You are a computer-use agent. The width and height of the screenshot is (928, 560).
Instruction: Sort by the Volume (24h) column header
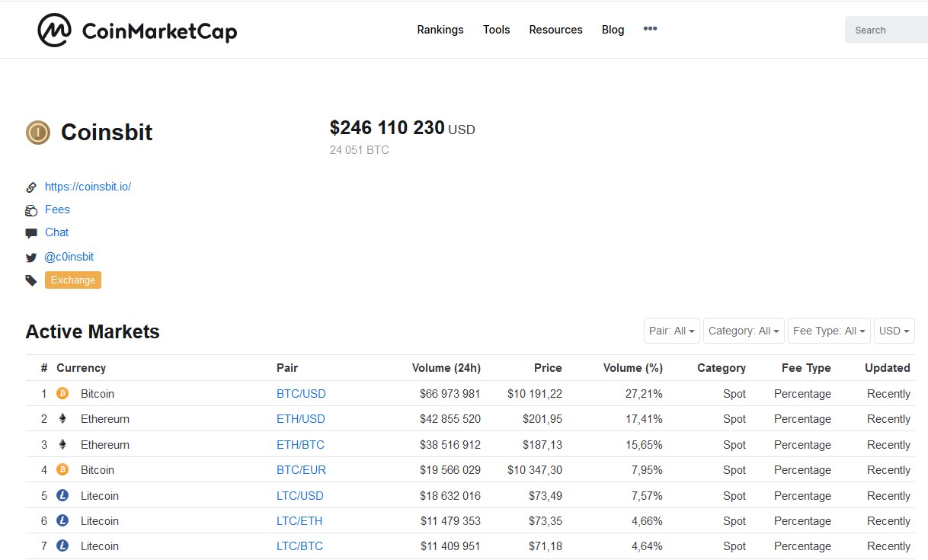[x=446, y=368]
